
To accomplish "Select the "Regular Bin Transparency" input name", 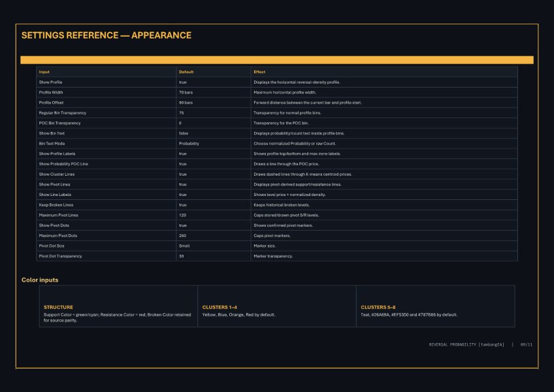I will pyautogui.click(x=63, y=113).
